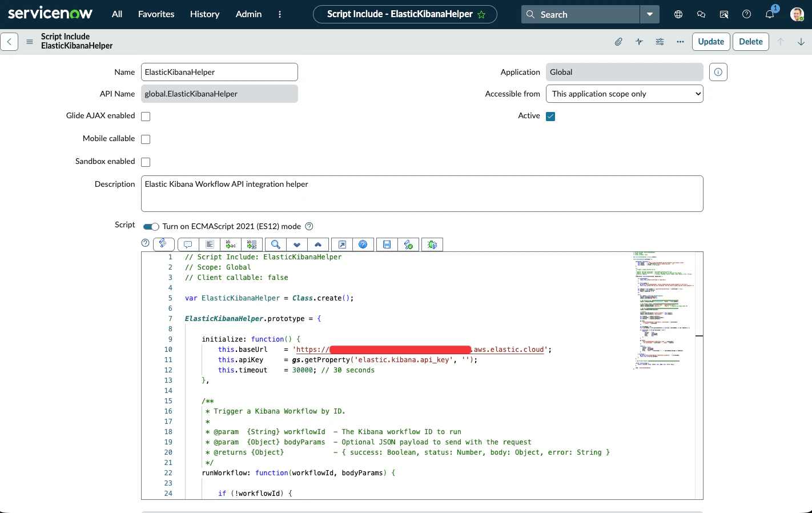Click the code minimap preview

[663, 310]
